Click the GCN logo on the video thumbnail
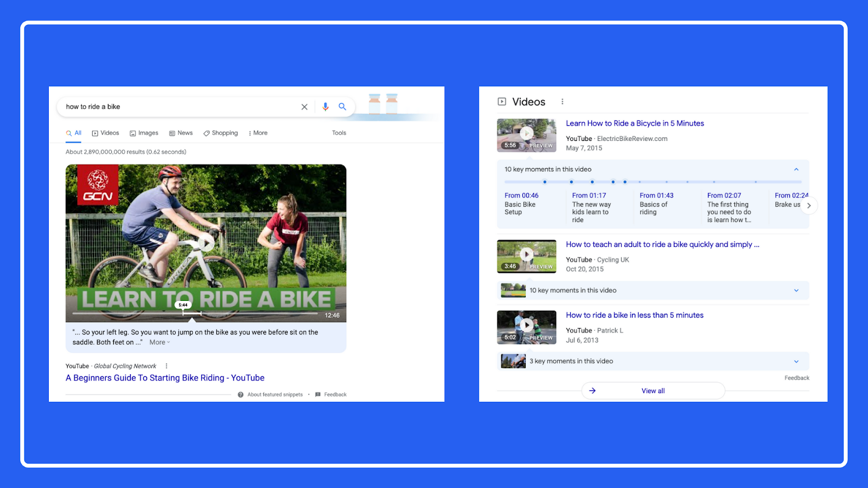This screenshot has height=488, width=868. pyautogui.click(x=98, y=185)
